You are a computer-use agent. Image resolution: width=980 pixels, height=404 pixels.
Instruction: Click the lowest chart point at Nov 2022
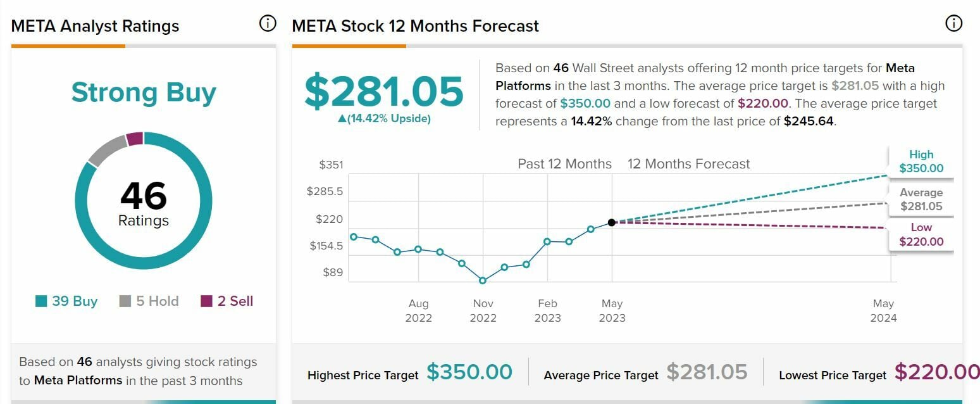483,280
